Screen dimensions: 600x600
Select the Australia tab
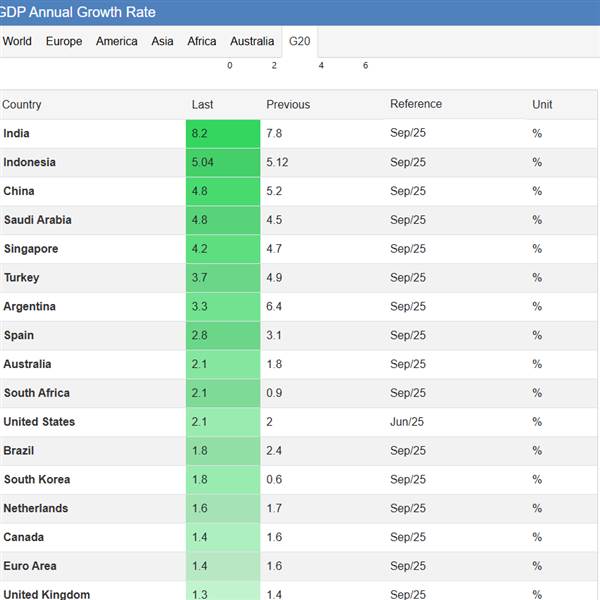click(252, 41)
